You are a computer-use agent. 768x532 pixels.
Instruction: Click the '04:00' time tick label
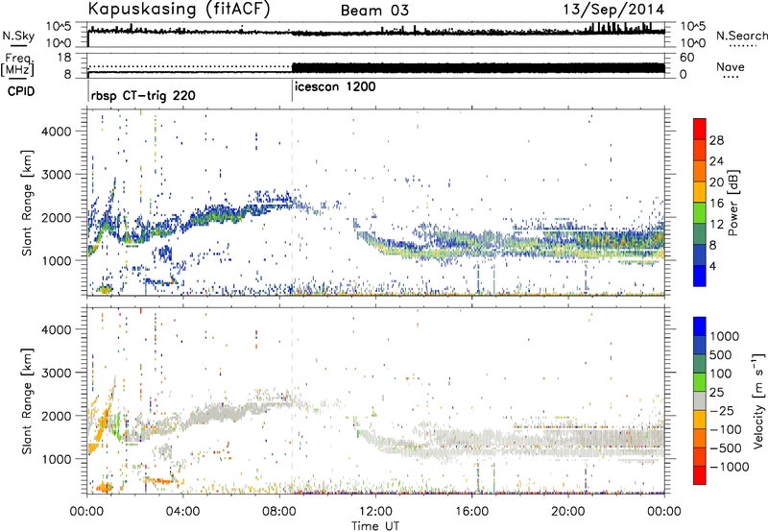tap(182, 512)
